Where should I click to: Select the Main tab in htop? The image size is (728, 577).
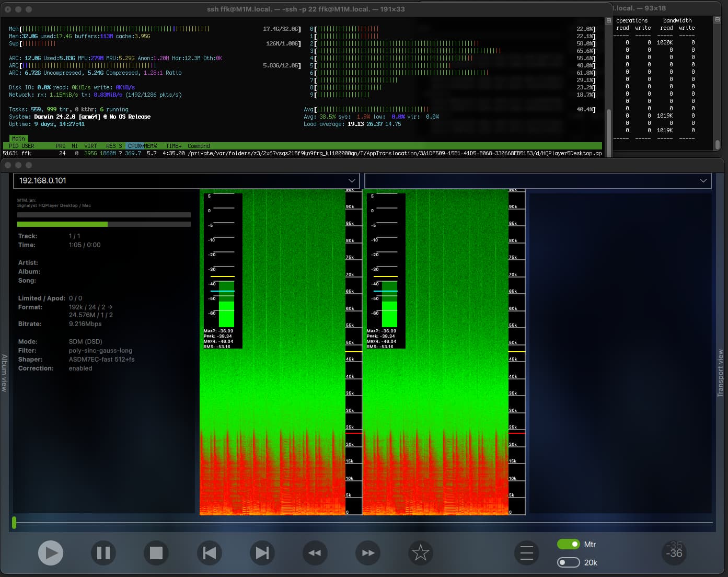tap(18, 139)
